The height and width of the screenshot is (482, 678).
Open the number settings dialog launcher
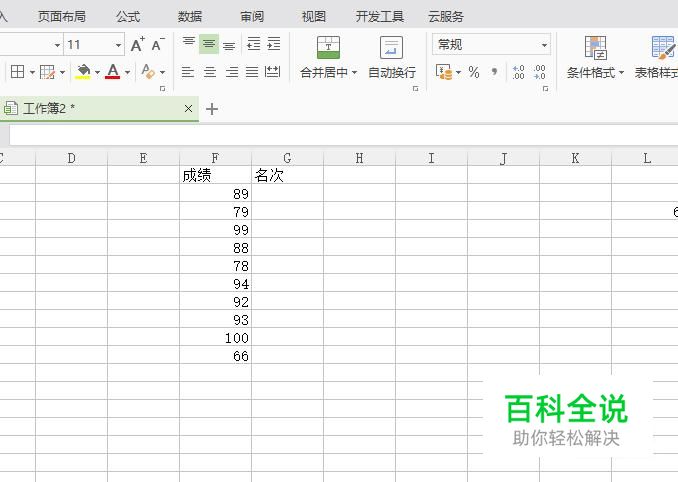[546, 89]
